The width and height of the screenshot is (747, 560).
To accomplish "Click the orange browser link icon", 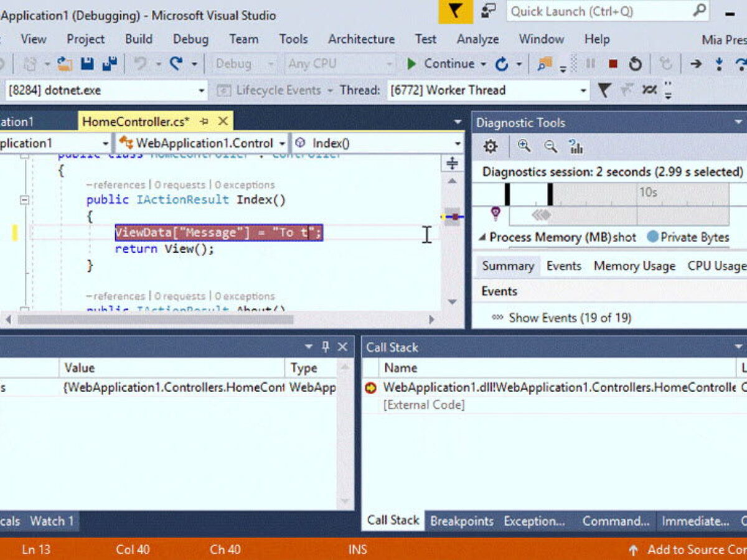I will pos(545,63).
